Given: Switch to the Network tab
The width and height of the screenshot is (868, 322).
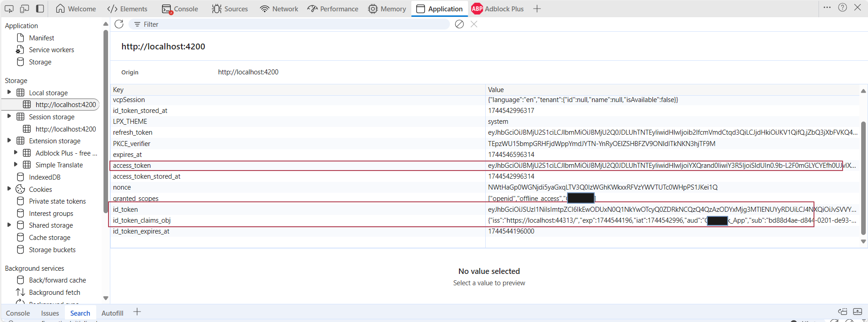Looking at the screenshot, I should point(279,9).
